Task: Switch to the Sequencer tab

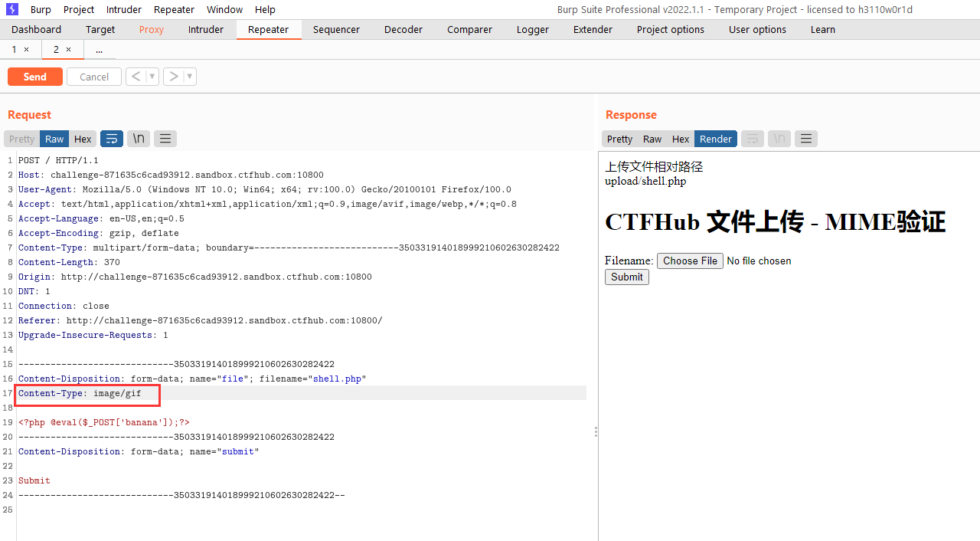Action: pos(336,29)
